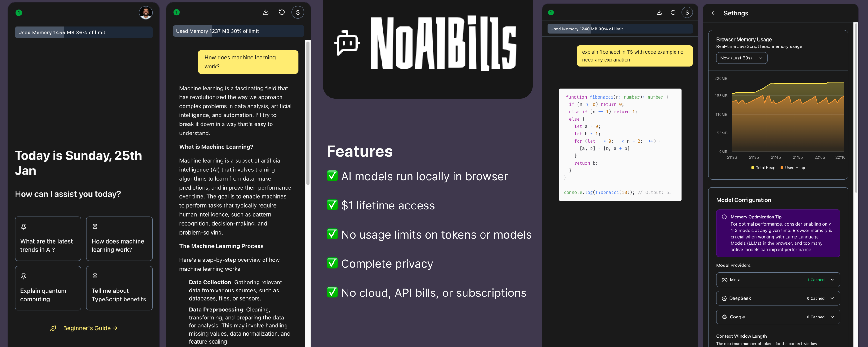Open the 'S' user avatar menu
Screen dimensions: 868x347
pos(298,12)
